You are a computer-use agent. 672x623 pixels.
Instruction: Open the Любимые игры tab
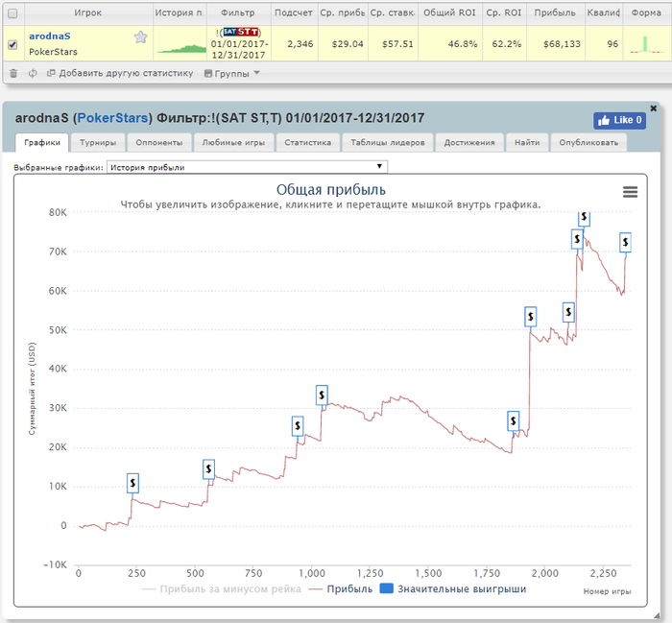pyautogui.click(x=233, y=143)
